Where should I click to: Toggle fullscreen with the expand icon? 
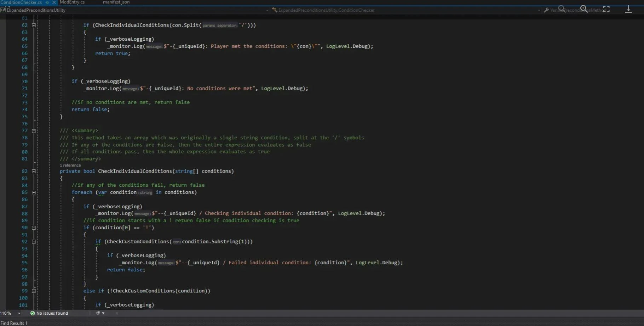coord(606,9)
